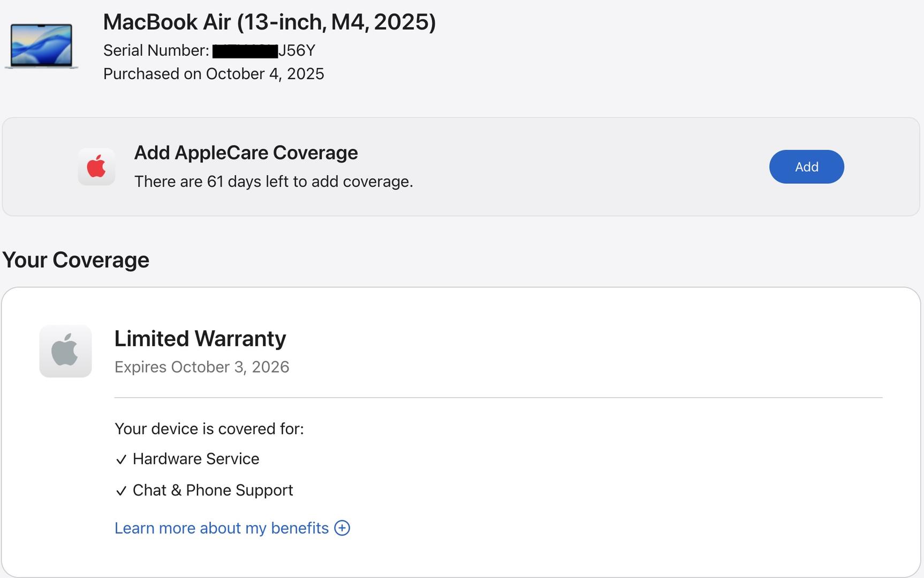Click the Expires October 3, 2026 text

pyautogui.click(x=202, y=367)
